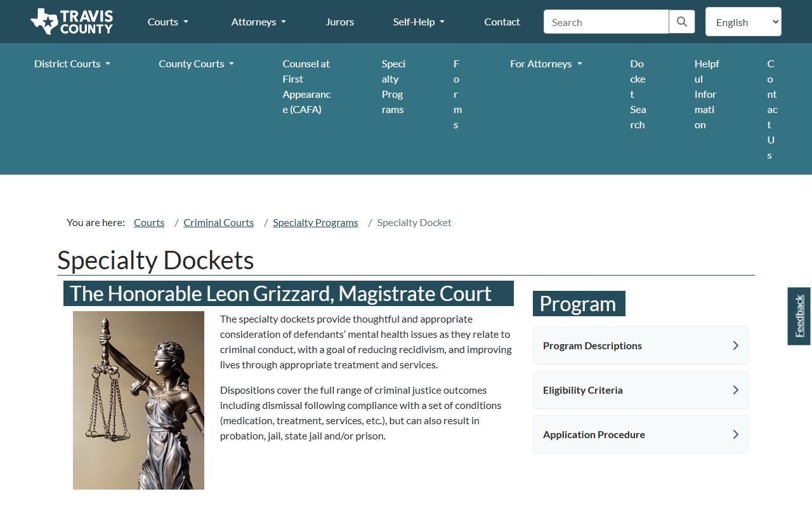Expand the Application Procedure panel
The width and height of the screenshot is (812, 508).
(x=641, y=434)
